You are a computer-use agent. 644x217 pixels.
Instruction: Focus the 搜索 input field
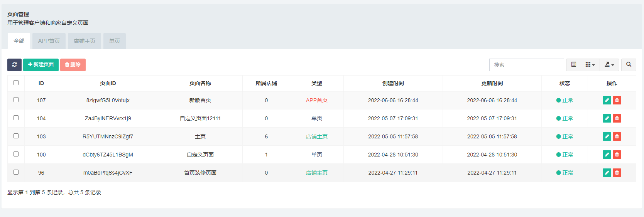(526, 65)
